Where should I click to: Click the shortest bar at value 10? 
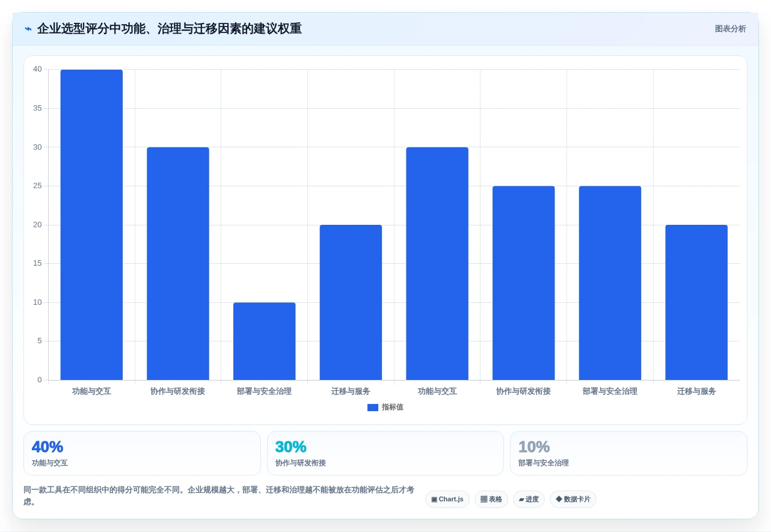(265, 341)
